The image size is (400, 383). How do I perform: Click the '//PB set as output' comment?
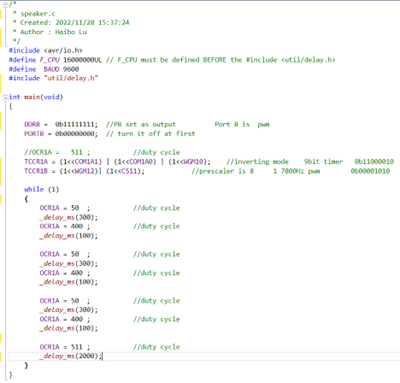tap(141, 124)
